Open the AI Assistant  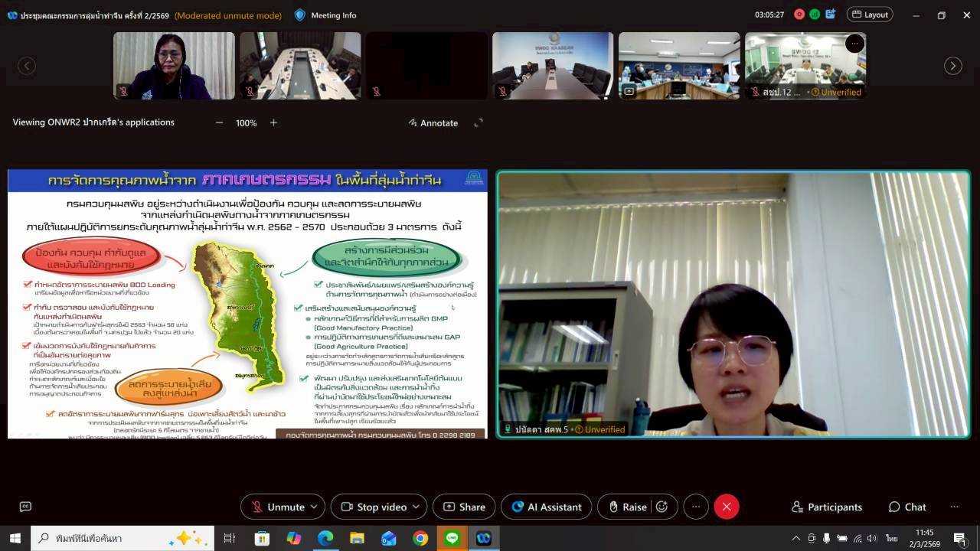[547, 507]
